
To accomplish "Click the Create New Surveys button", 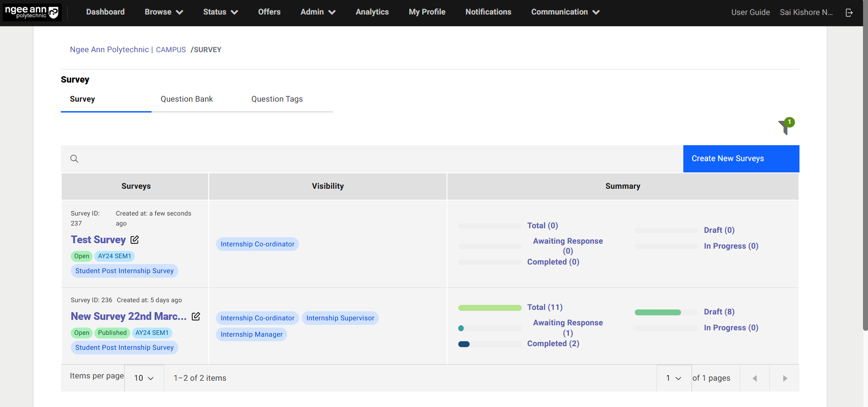I will (741, 159).
